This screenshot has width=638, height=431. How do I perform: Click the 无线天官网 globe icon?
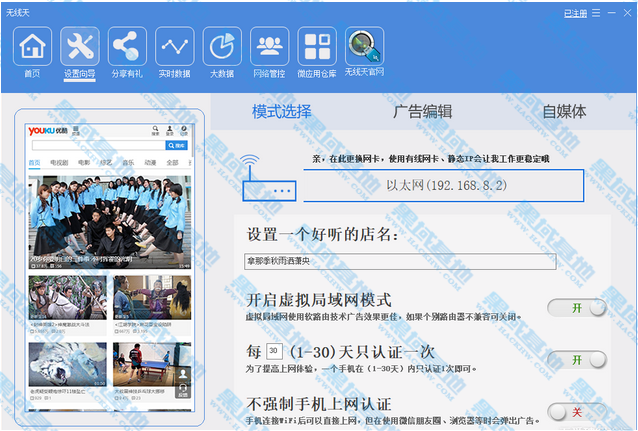click(x=364, y=47)
